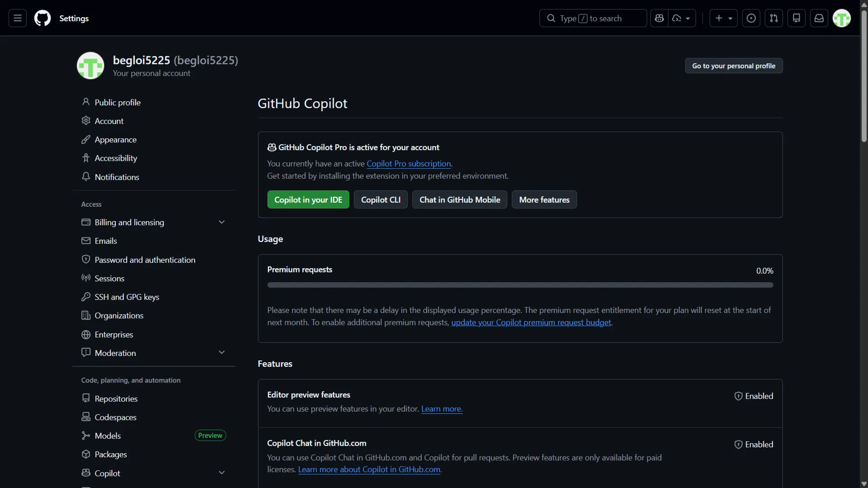
Task: Open repositories icon in top bar
Action: (796, 18)
